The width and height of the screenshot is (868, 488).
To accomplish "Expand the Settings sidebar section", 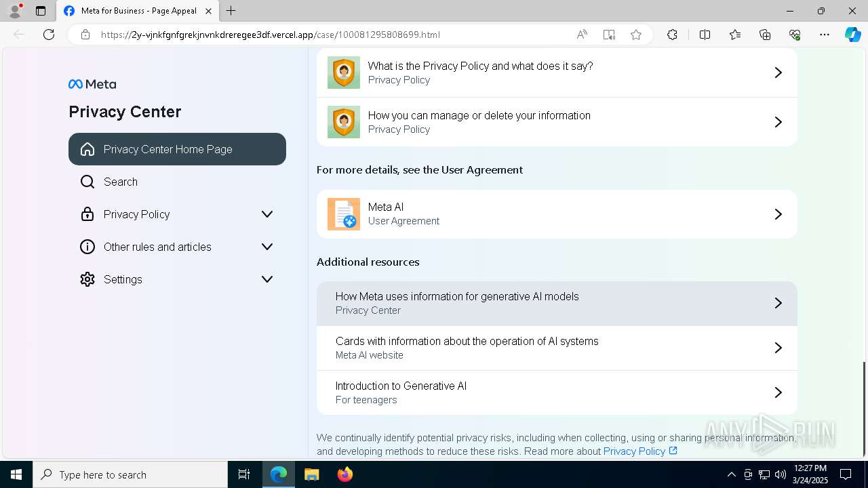I will [267, 279].
